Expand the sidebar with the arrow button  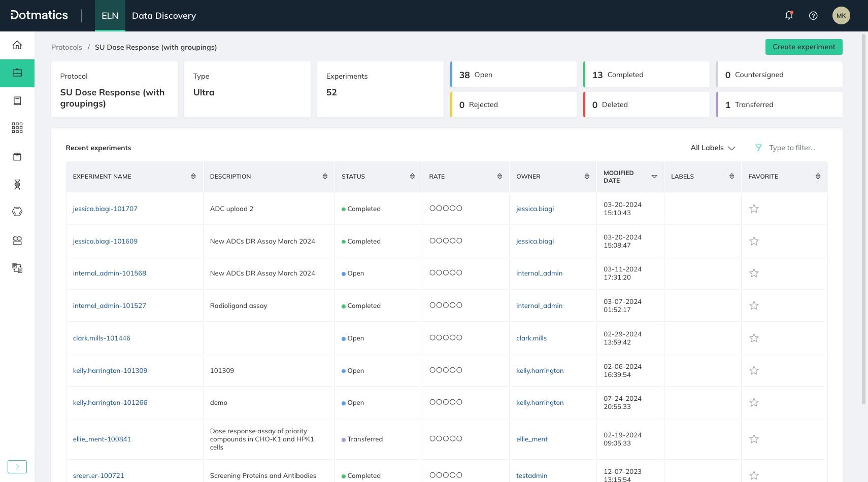coord(17,467)
